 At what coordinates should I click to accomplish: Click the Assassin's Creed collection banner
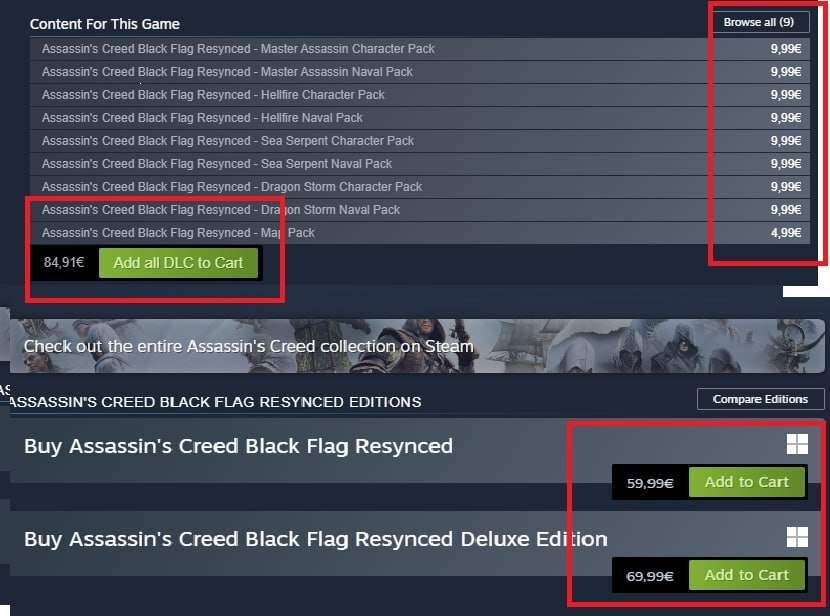[x=417, y=346]
